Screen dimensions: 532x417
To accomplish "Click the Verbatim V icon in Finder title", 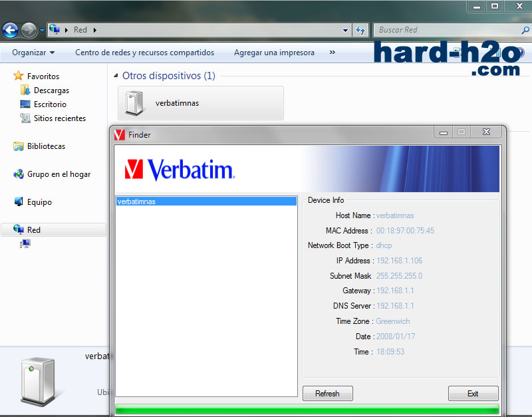I will pyautogui.click(x=120, y=135).
